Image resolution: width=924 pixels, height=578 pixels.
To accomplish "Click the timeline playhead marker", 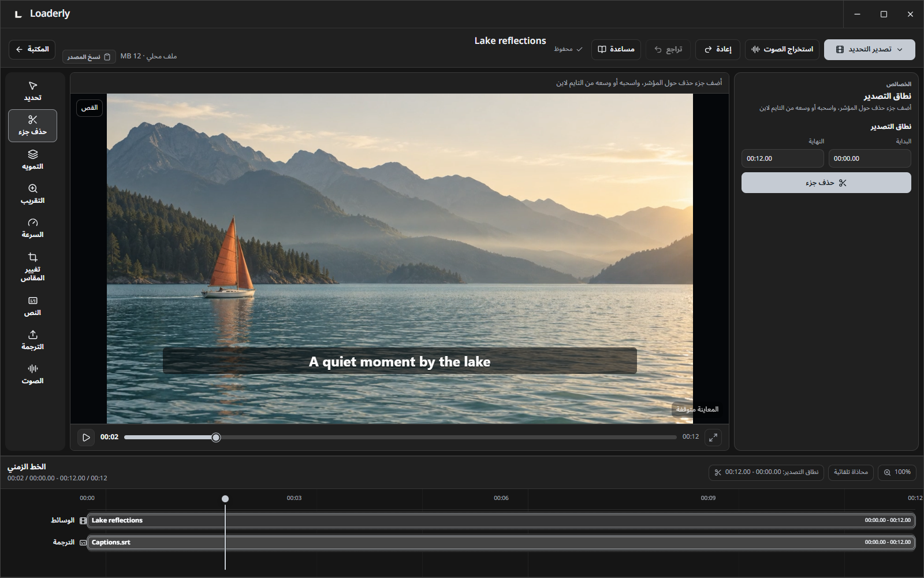I will click(x=225, y=499).
